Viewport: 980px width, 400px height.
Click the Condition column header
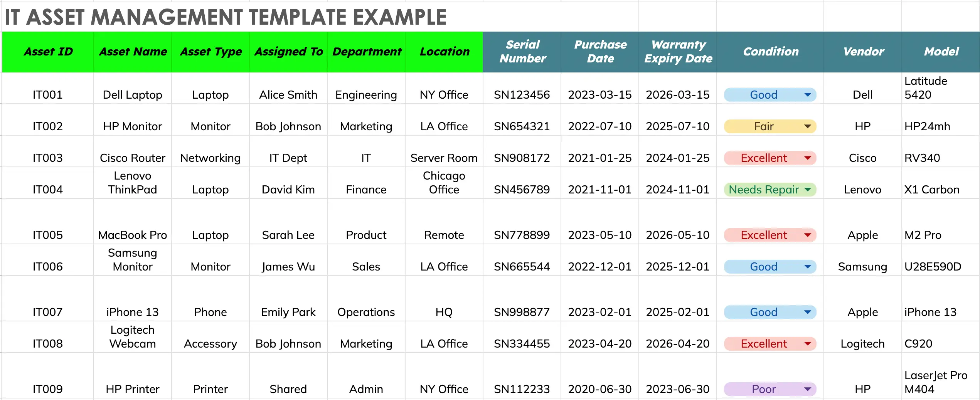770,52
